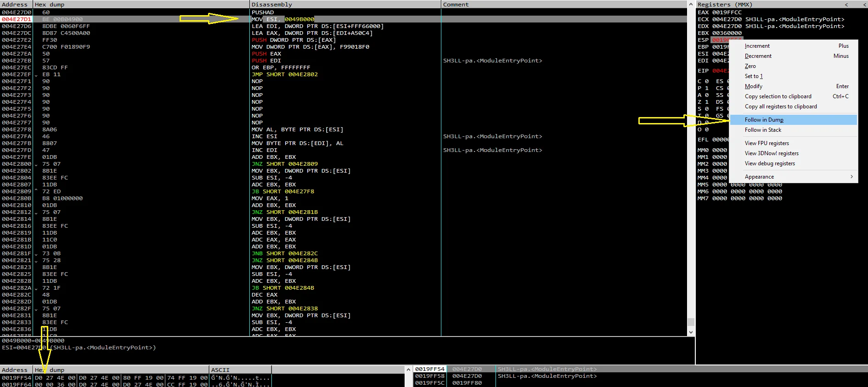Screen dimensions: 868x387
Task: Click the Disassembly column header
Action: 345,4
